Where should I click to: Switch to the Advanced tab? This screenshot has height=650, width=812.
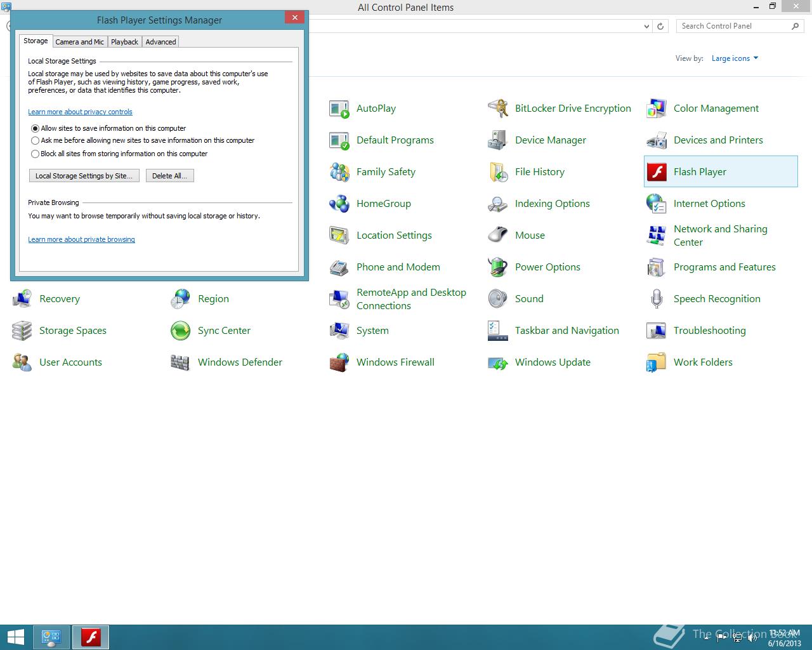pos(160,42)
